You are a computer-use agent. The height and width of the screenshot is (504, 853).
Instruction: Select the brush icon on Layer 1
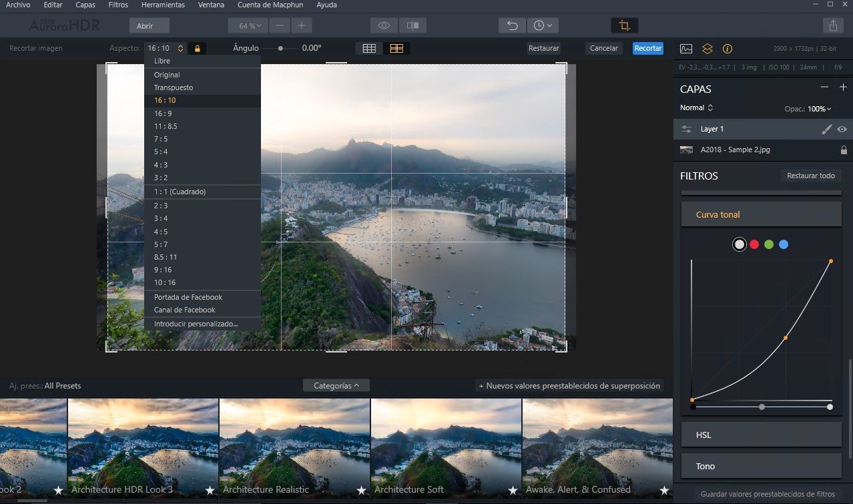(x=826, y=130)
